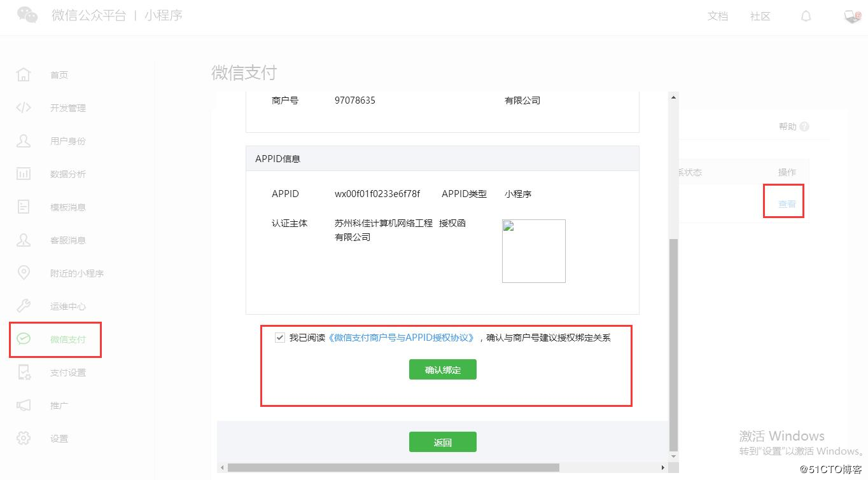Click scroll up arrow of dialog
Image resolution: width=868 pixels, height=480 pixels.
[674, 97]
